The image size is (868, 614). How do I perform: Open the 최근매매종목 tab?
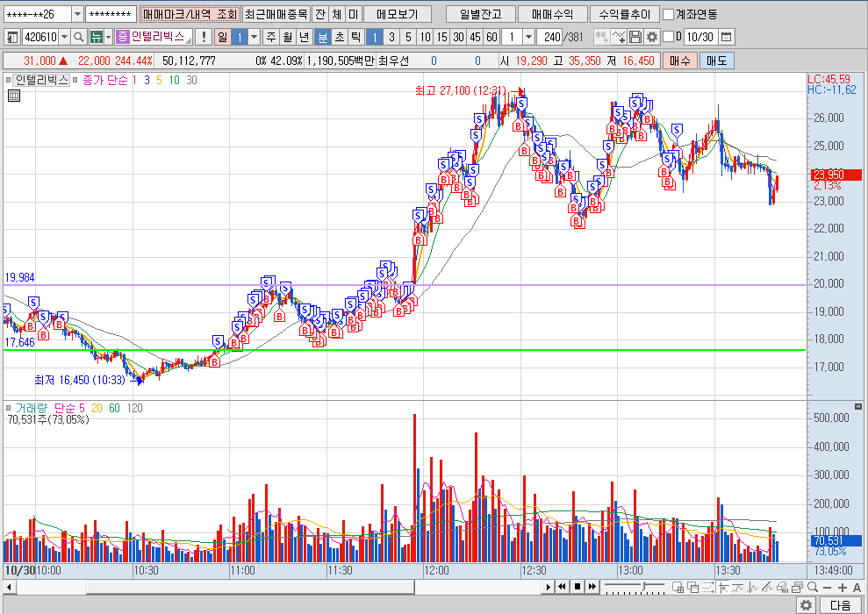pyautogui.click(x=276, y=14)
